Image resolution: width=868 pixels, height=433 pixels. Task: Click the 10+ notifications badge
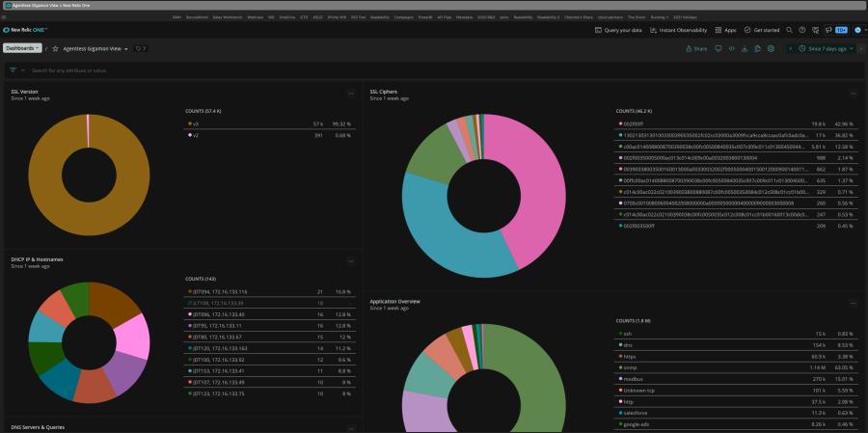point(841,30)
